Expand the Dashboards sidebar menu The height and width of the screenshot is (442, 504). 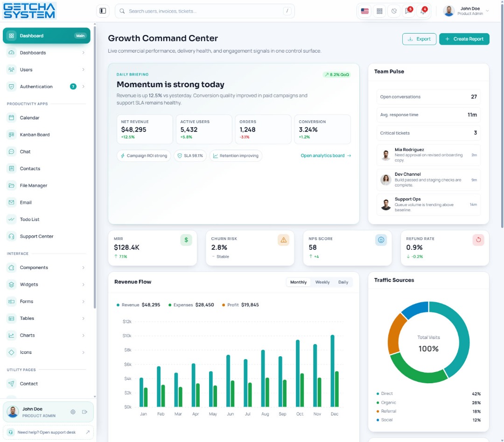(46, 53)
